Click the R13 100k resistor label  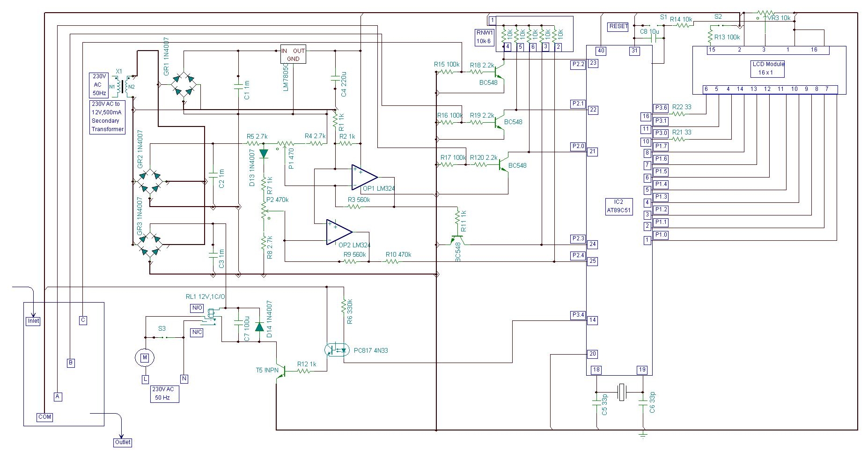(727, 37)
